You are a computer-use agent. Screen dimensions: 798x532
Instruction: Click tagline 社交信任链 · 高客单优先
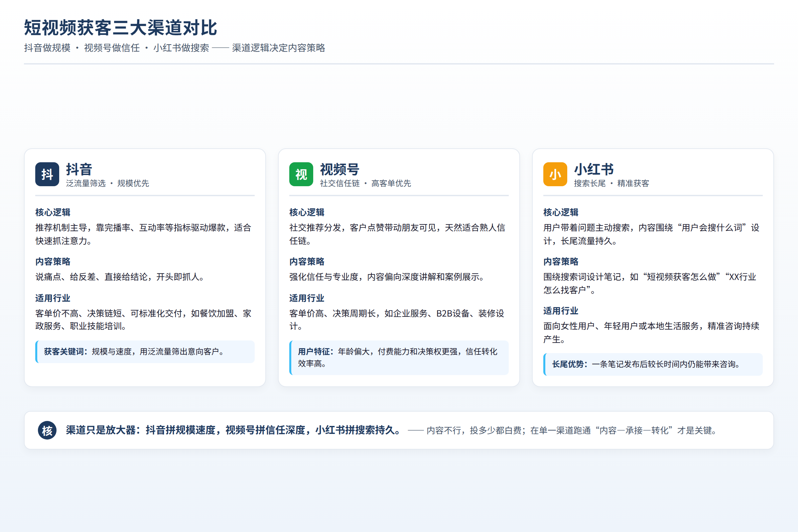365,183
